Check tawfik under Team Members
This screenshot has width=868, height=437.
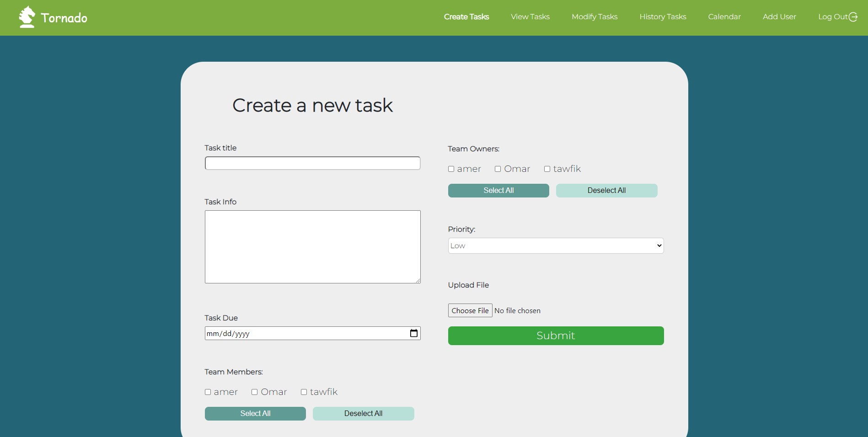pos(304,392)
